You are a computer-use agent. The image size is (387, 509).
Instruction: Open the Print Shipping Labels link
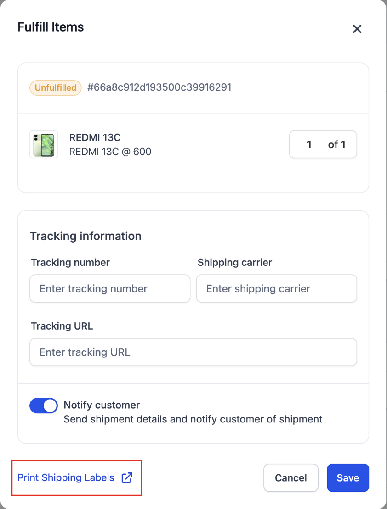coord(66,477)
